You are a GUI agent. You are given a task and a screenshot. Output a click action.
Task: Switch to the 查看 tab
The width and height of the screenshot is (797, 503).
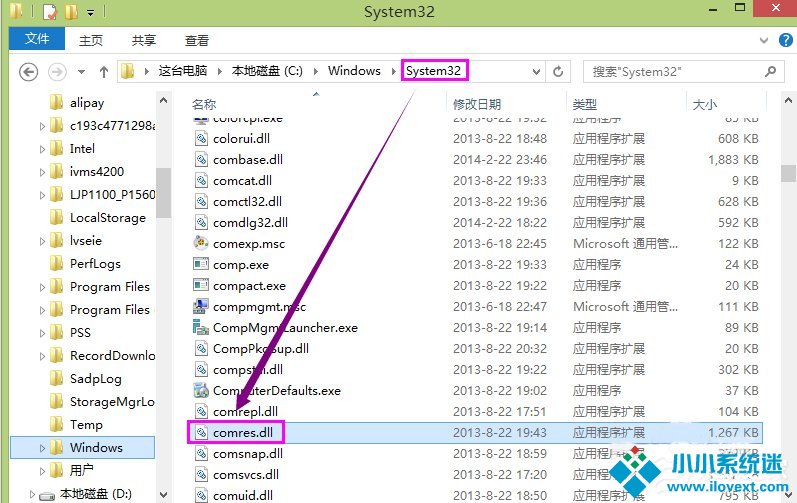click(197, 40)
